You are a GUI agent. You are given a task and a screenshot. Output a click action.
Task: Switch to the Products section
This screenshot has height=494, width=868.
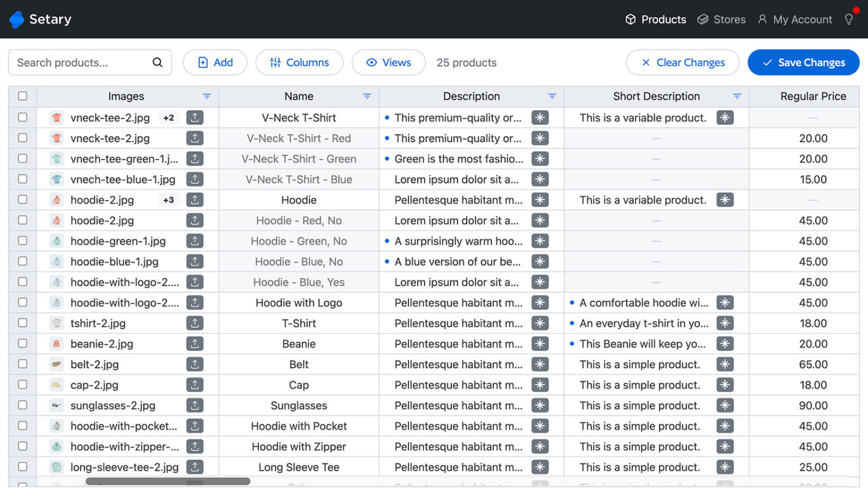click(655, 19)
